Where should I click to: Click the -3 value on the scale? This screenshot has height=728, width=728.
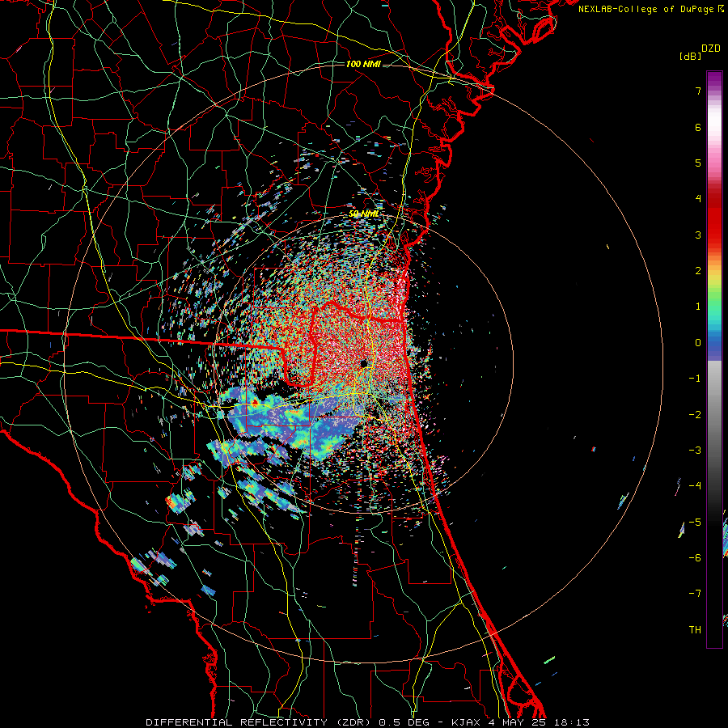pos(695,450)
